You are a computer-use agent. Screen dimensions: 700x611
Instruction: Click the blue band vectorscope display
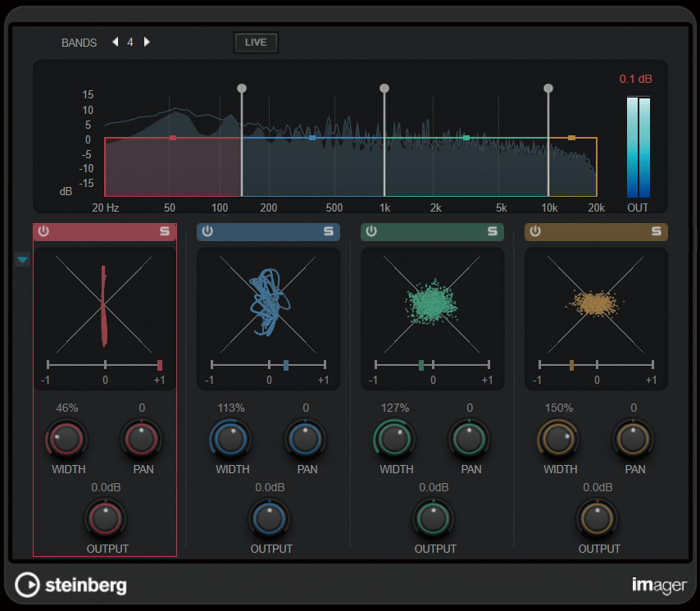pos(268,304)
